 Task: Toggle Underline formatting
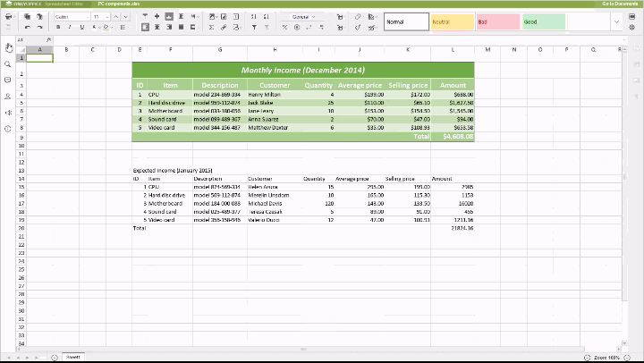coord(82,28)
